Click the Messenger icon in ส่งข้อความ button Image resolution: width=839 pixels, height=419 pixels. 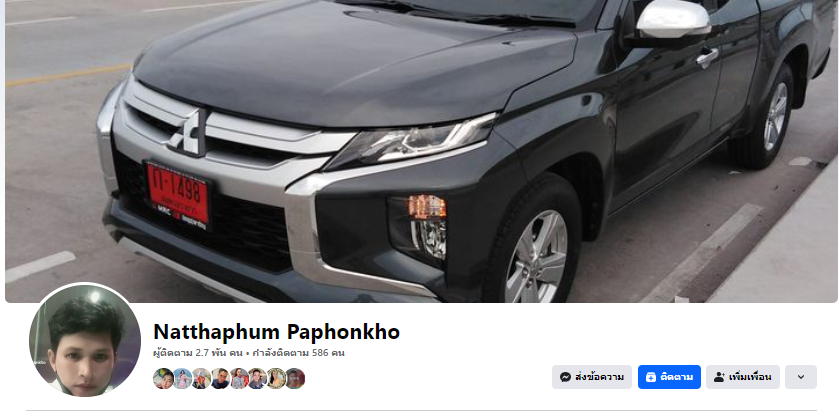point(565,377)
